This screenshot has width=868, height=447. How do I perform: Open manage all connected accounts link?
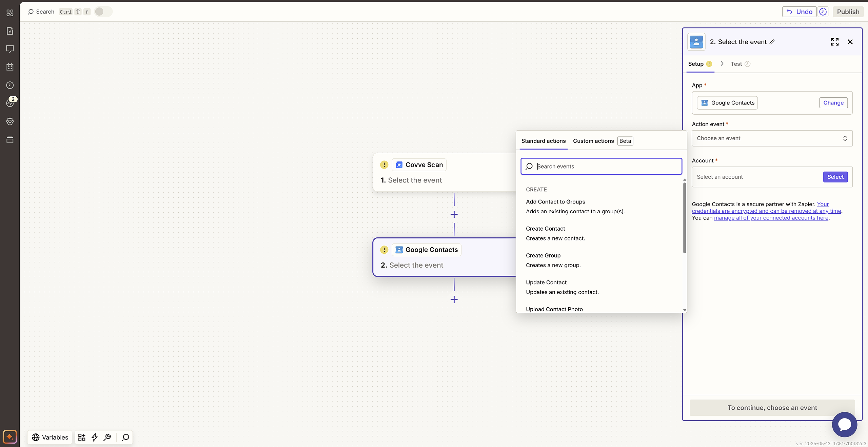[771, 218]
